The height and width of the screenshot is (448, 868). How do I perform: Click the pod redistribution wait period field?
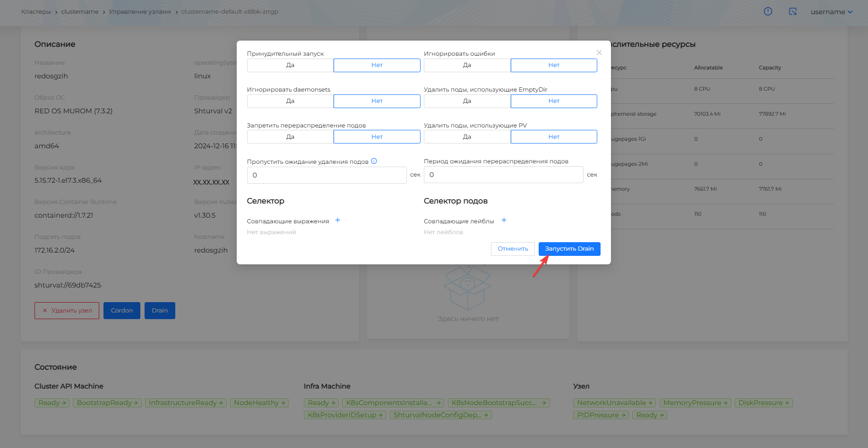click(503, 175)
